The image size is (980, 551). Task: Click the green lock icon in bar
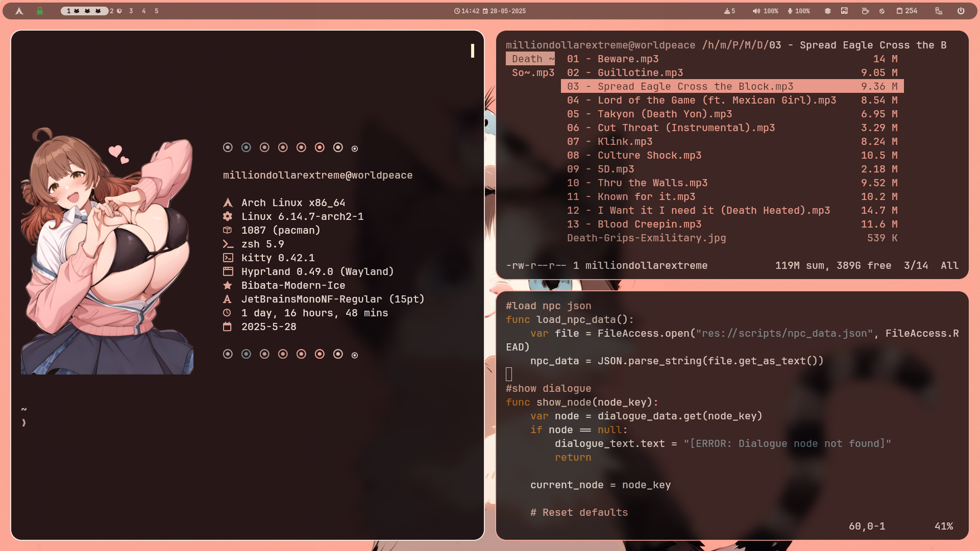click(40, 11)
